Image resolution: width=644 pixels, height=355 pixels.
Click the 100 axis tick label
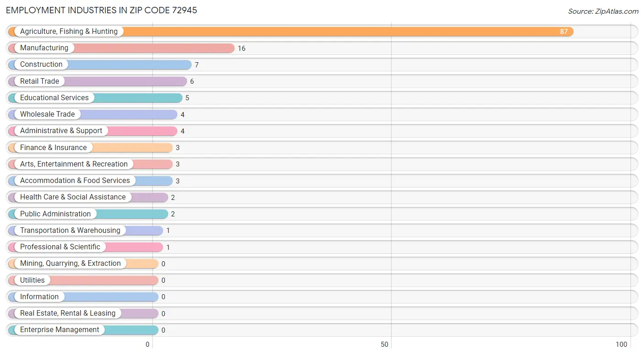pyautogui.click(x=622, y=344)
